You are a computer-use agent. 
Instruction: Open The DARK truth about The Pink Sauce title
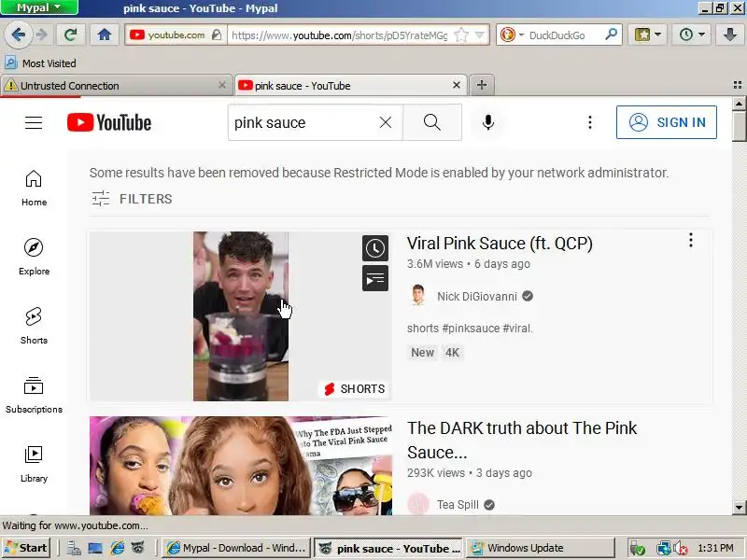coord(522,440)
